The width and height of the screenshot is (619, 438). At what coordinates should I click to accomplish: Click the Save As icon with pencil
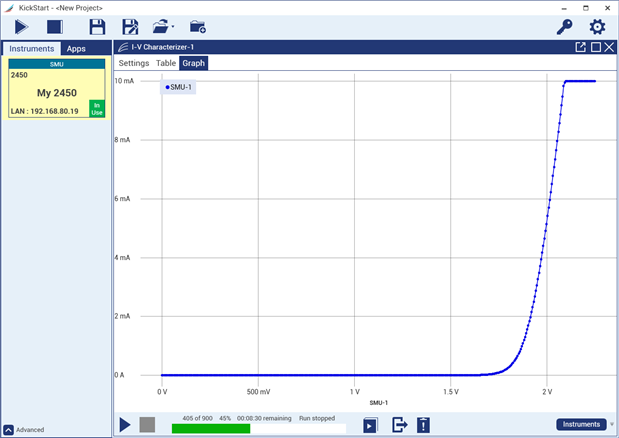point(129,27)
